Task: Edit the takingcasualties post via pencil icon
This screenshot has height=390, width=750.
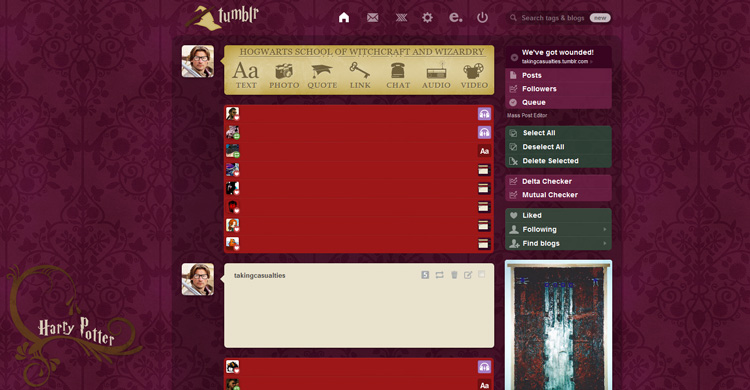Action: pyautogui.click(x=468, y=275)
